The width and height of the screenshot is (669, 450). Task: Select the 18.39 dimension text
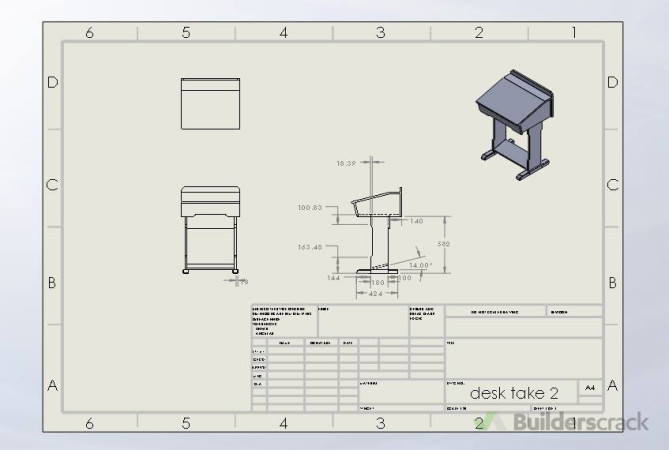[x=347, y=161]
